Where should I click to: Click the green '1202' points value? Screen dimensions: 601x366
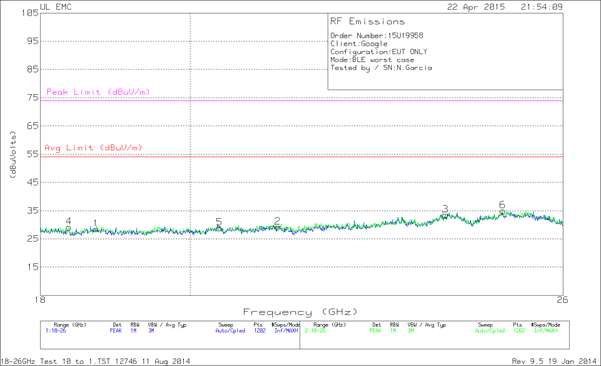point(519,330)
